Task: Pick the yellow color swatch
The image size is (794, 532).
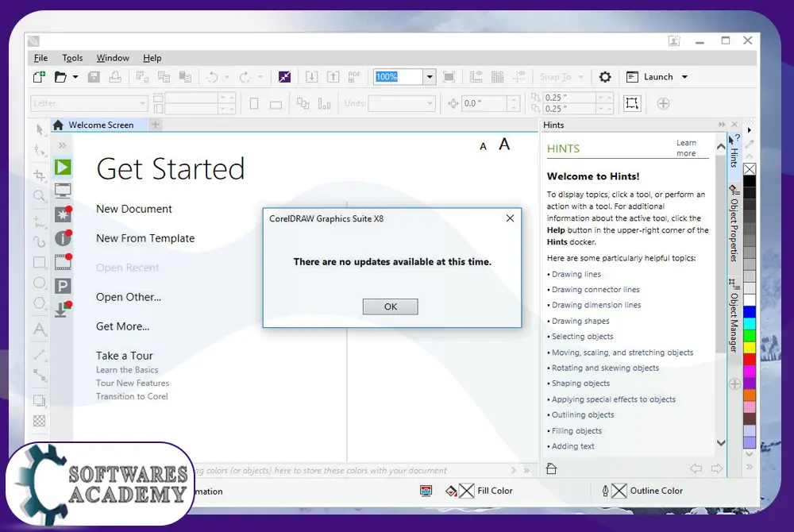Action: [750, 347]
